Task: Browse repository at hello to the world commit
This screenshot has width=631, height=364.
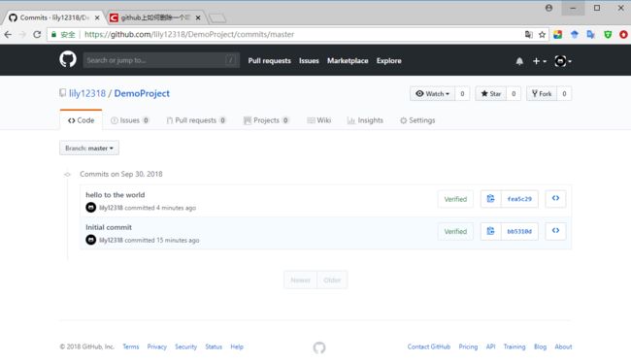Action: (x=555, y=199)
